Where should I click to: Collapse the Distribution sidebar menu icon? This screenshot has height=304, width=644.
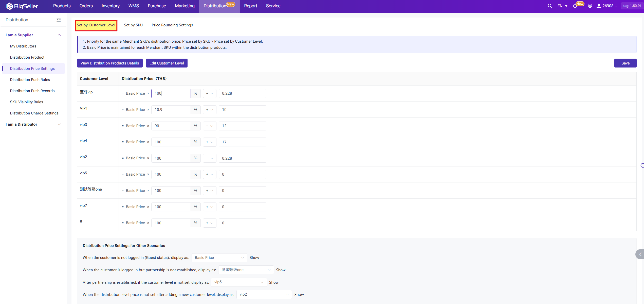[59, 20]
